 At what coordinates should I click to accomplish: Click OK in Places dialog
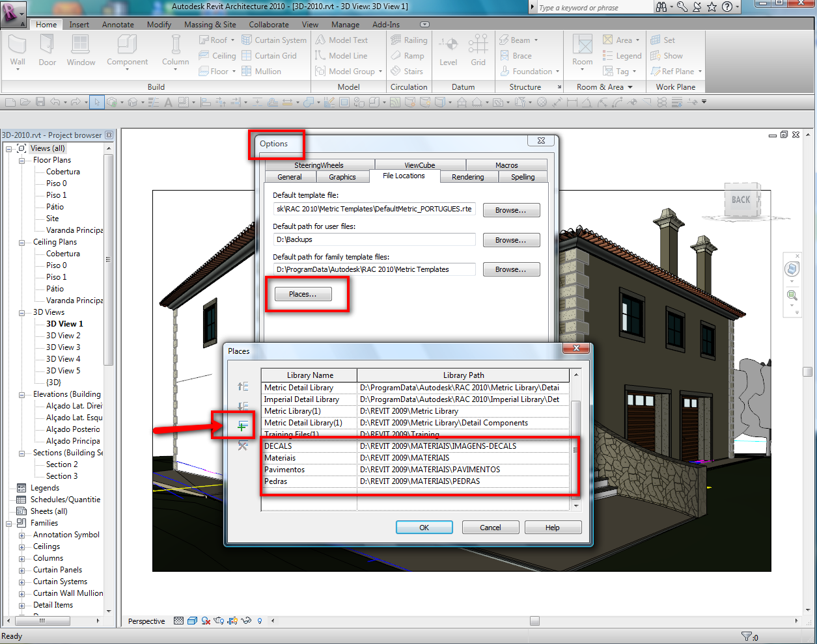[424, 528]
